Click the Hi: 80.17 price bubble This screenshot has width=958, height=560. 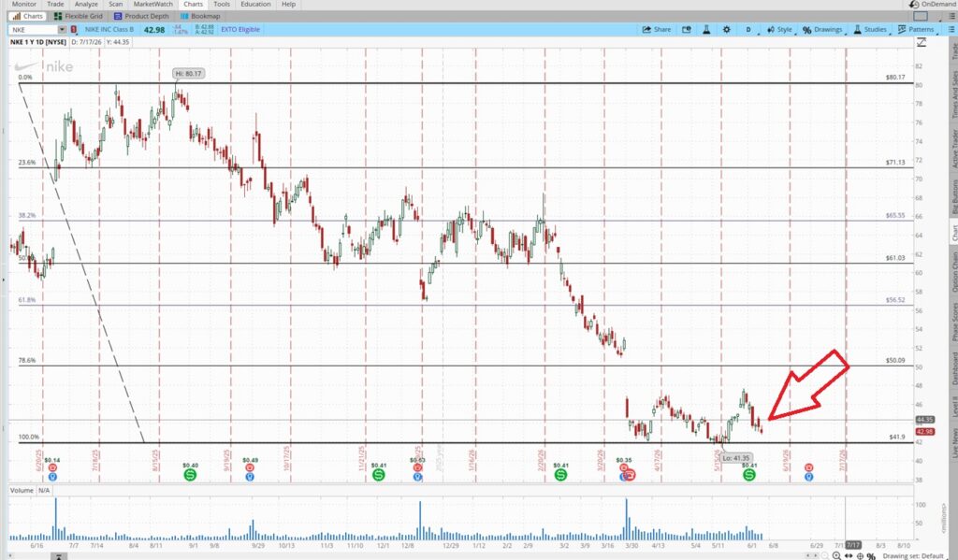tap(188, 73)
